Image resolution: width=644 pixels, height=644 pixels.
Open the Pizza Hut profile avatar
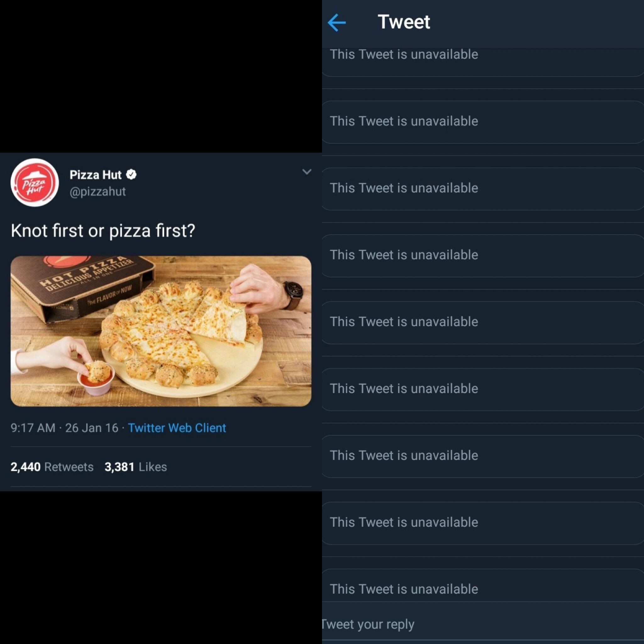[x=35, y=183]
